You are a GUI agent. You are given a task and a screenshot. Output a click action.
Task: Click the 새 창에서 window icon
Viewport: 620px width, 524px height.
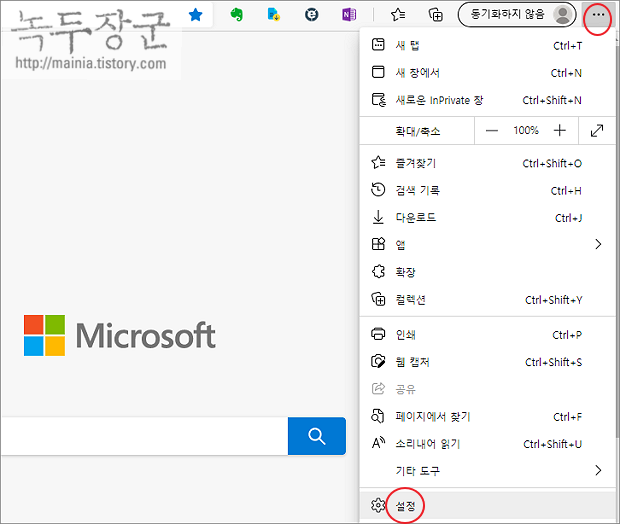378,72
